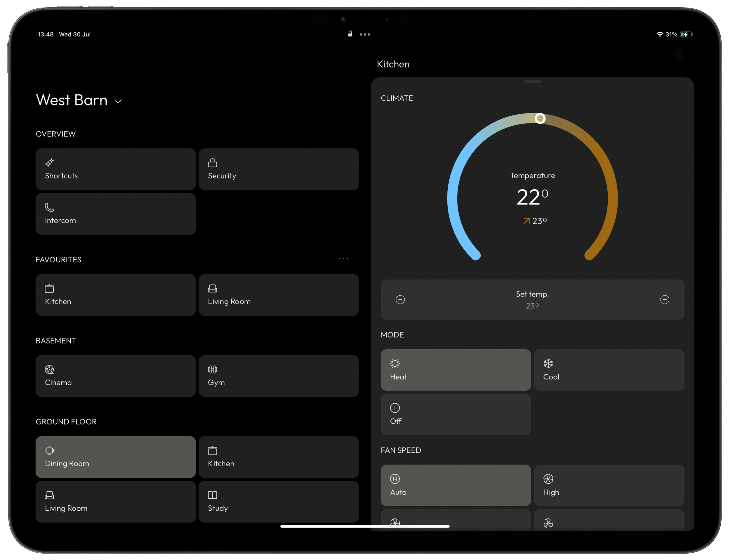Tap the Study book icon
Screen dimensions: 730x560
pyautogui.click(x=212, y=495)
